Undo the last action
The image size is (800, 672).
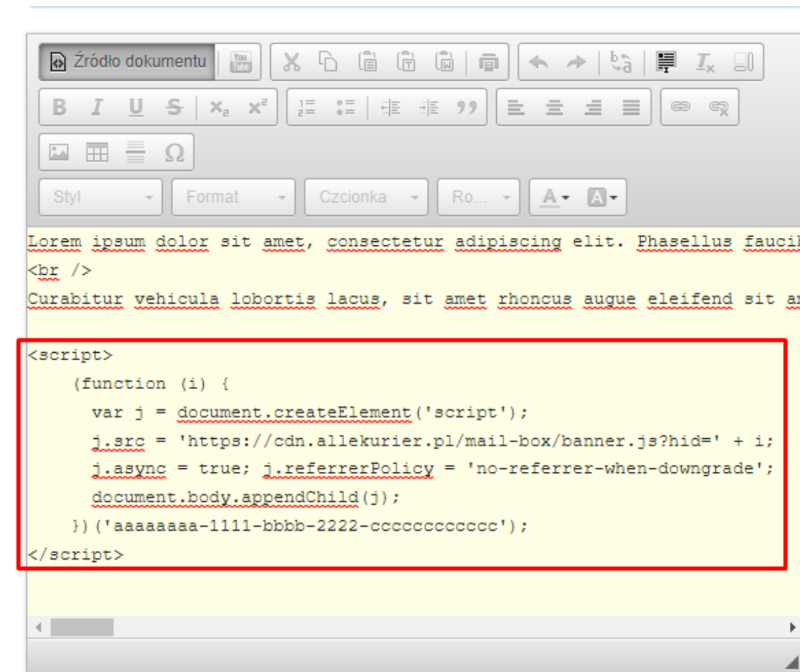click(x=538, y=62)
